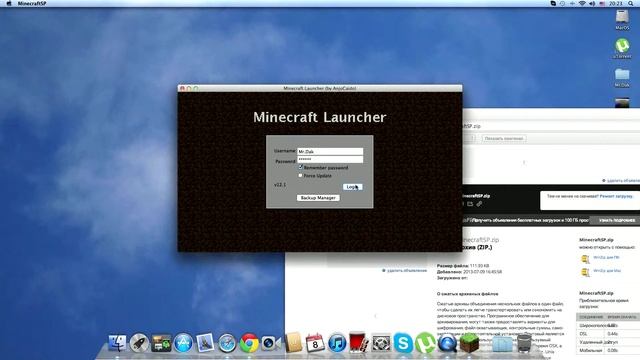640x360 pixels.
Task: Open QuickTime Player dock icon
Action: tap(447, 343)
